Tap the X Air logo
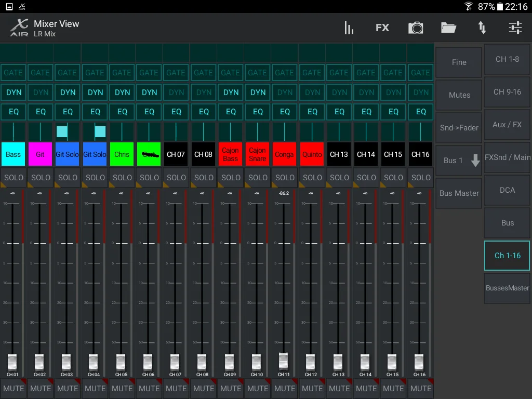Viewport: 532px width, 399px height. pyautogui.click(x=19, y=28)
